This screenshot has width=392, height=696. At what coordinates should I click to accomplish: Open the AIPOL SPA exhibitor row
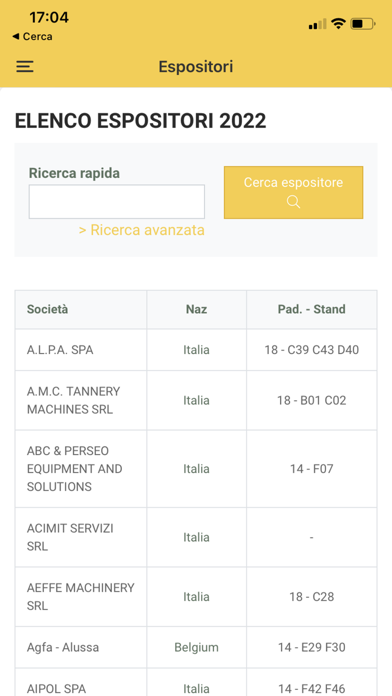(196, 682)
